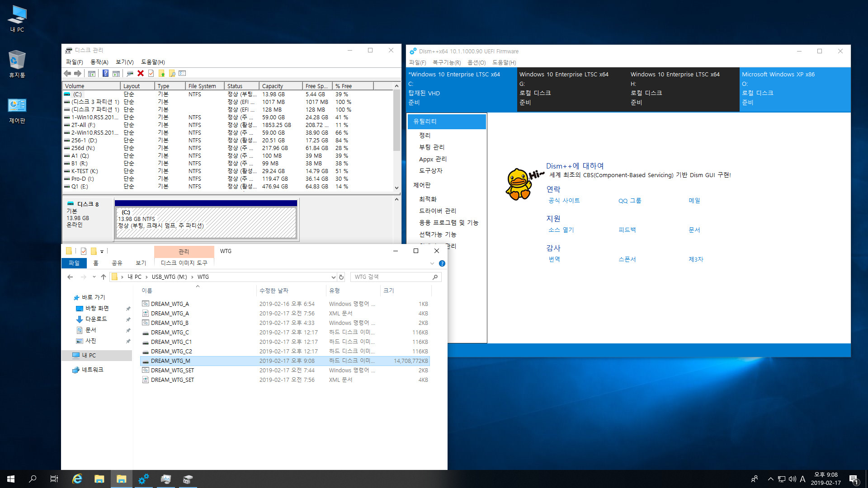
Task: Click the Explorer Back navigation arrow
Action: (x=70, y=277)
